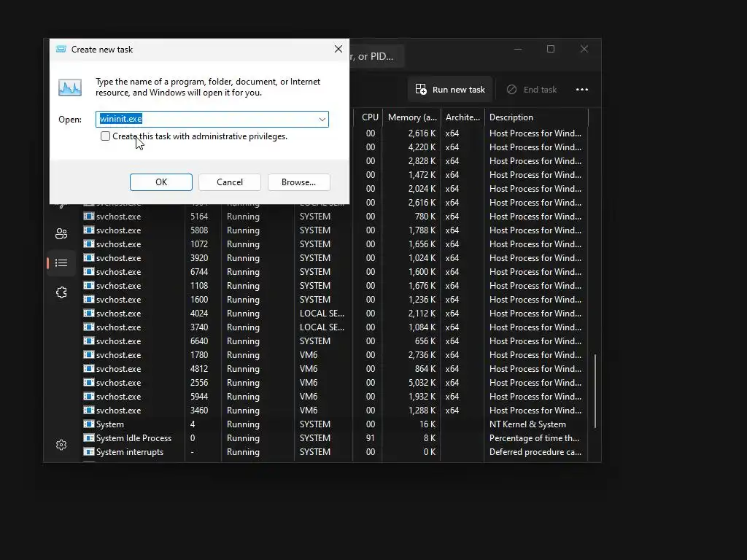Sort by the Memory column header
This screenshot has height=560, width=747.
pyautogui.click(x=411, y=117)
